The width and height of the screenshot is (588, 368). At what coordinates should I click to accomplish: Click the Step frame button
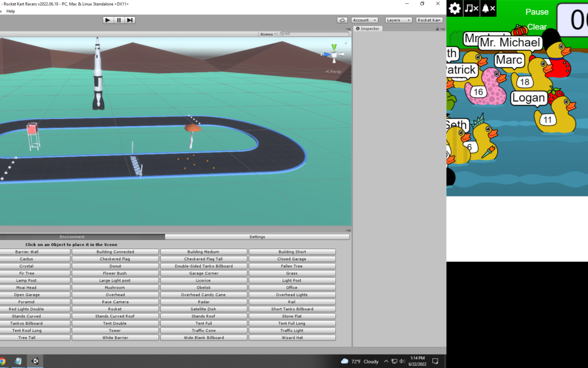[x=130, y=20]
